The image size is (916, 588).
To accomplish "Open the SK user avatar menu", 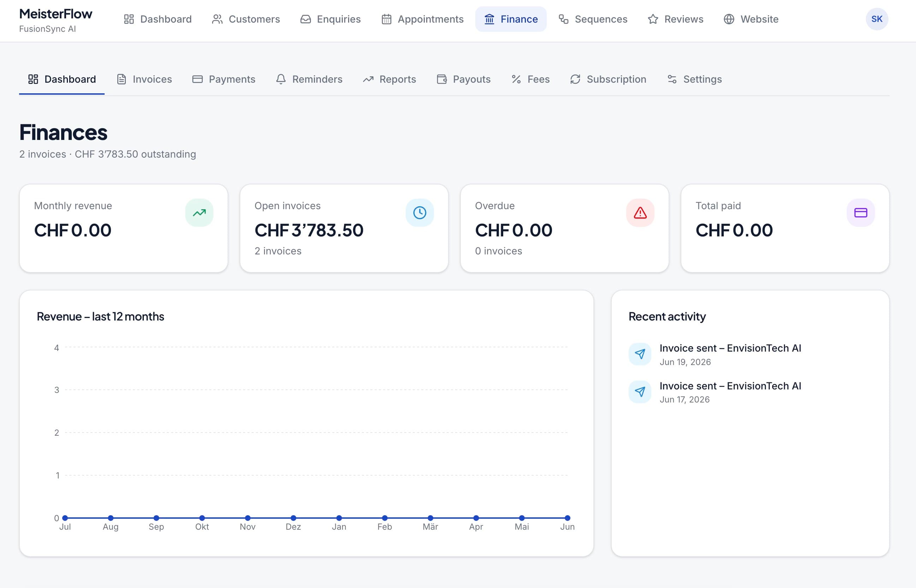I will 877,19.
